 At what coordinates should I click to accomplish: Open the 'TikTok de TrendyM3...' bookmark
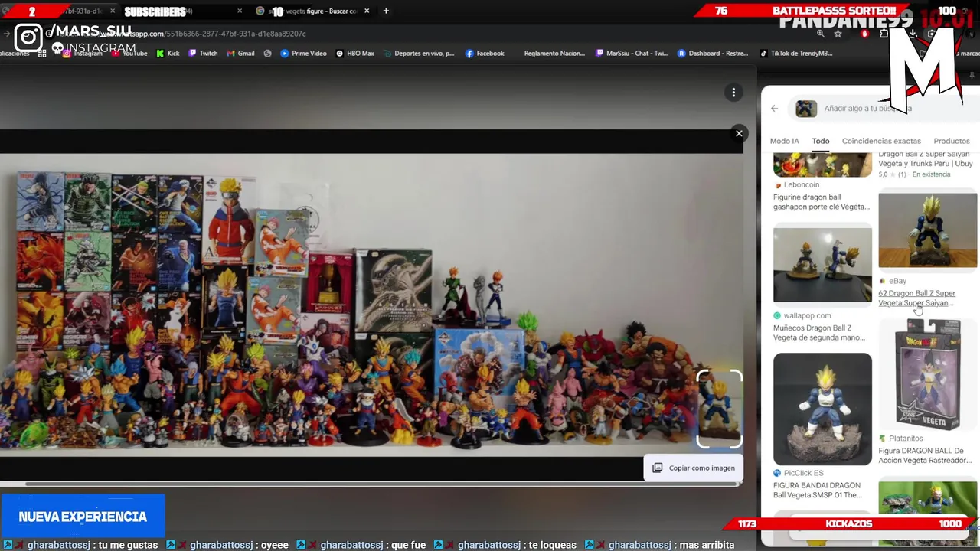click(795, 54)
